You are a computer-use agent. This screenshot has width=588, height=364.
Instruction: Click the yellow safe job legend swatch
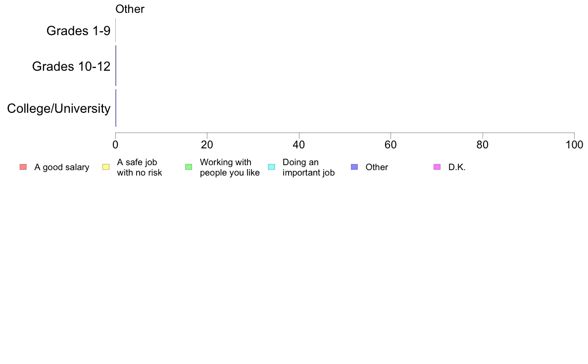(x=106, y=167)
